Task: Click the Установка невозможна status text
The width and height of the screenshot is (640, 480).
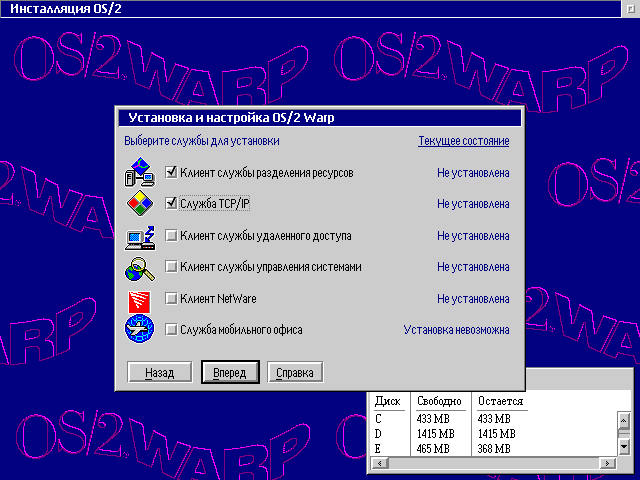Action: coord(456,330)
